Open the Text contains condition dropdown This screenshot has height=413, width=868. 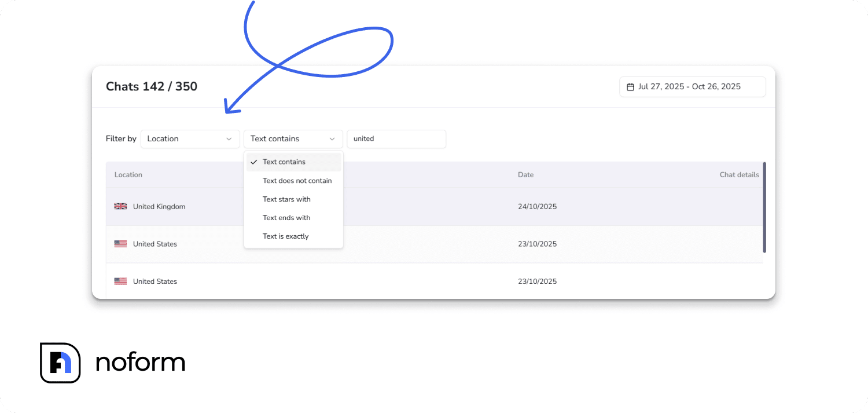click(293, 138)
